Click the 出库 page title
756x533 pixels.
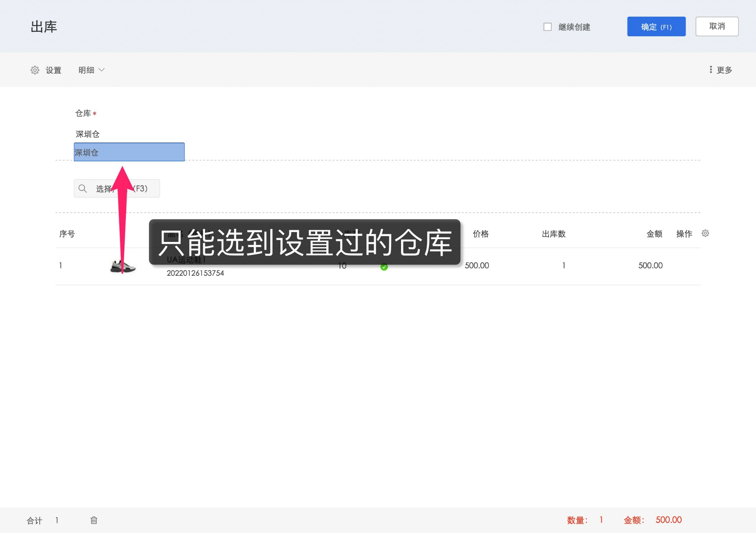[x=43, y=26]
